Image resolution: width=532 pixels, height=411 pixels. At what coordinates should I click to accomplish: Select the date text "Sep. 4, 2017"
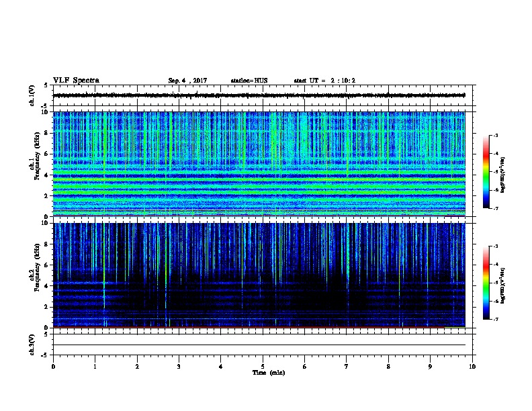click(187, 81)
